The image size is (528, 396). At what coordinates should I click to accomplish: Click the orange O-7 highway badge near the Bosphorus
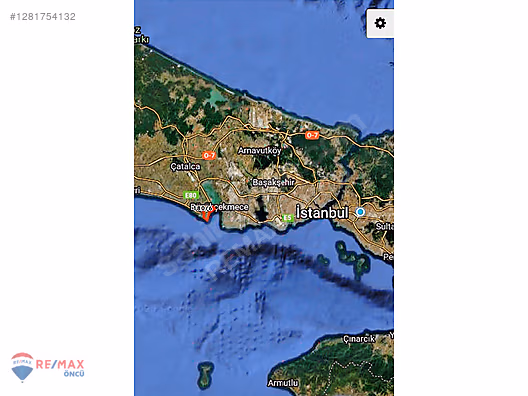[x=312, y=135]
